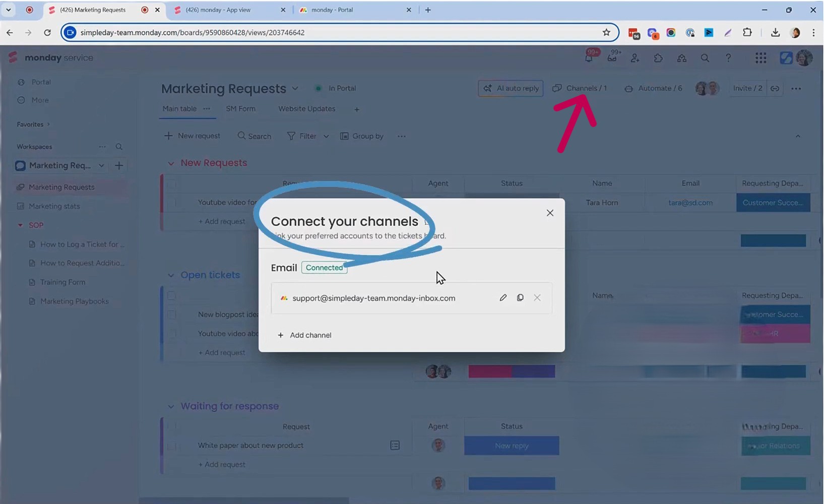The width and height of the screenshot is (824, 504).
Task: Collapse the New Requests group
Action: click(171, 163)
